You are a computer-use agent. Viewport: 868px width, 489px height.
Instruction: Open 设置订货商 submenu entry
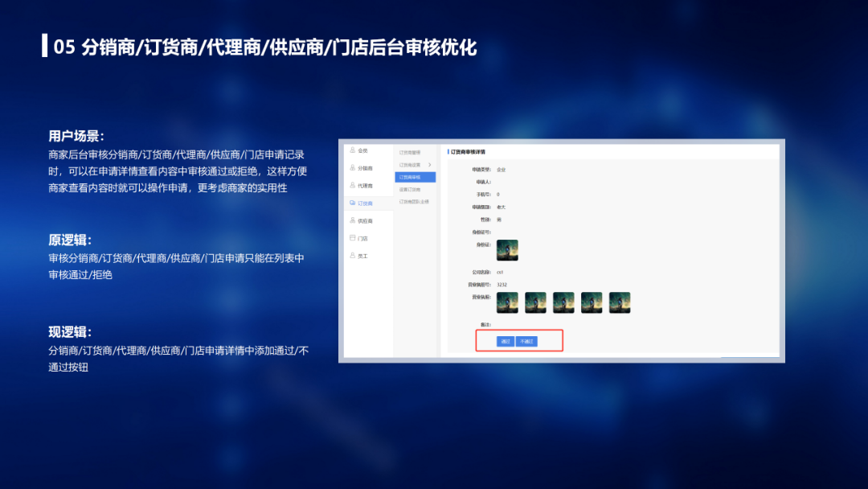(410, 189)
